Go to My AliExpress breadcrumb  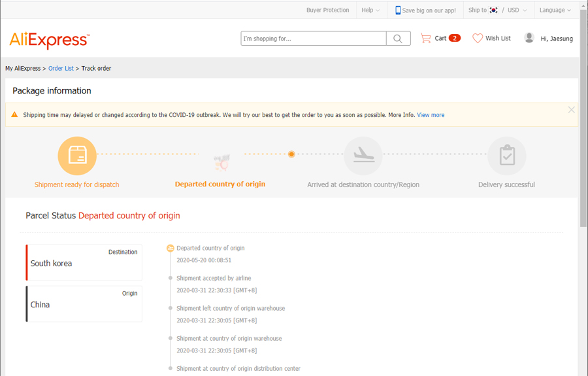click(23, 68)
